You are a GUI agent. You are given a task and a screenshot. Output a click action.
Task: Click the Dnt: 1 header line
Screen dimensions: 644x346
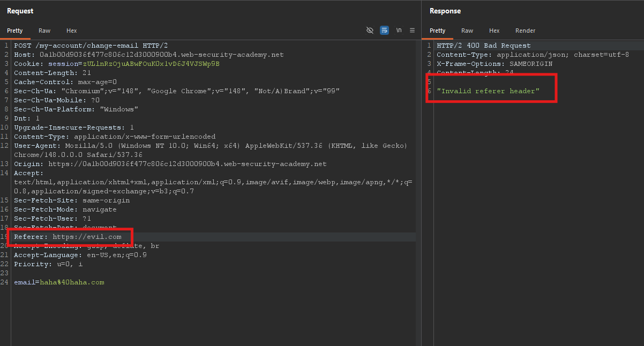pos(27,118)
